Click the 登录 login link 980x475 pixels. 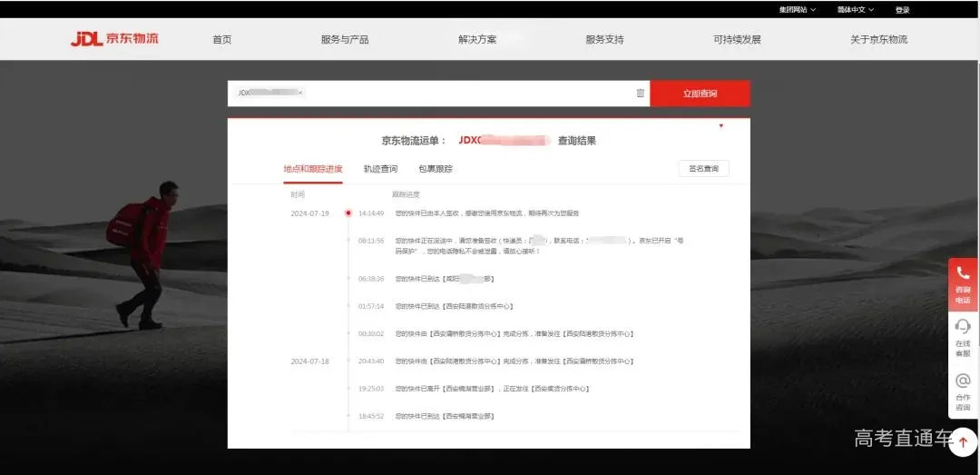click(x=902, y=9)
